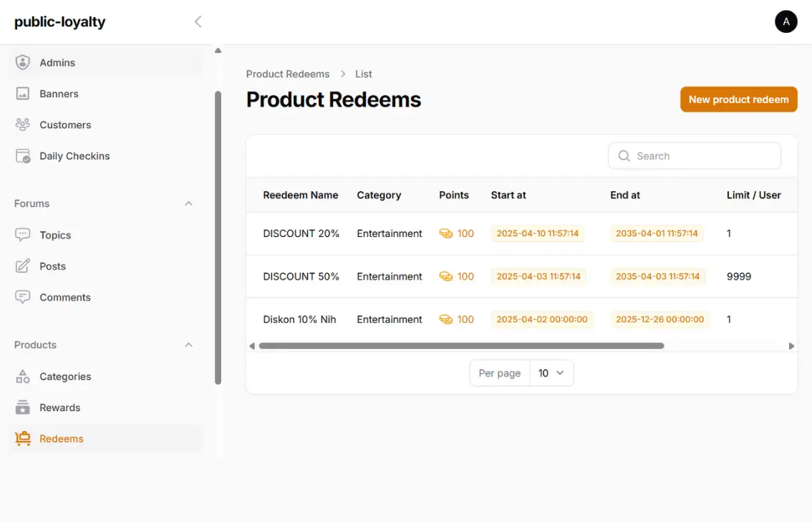Image resolution: width=812 pixels, height=522 pixels.
Task: Collapse the Forums section
Action: 188,203
